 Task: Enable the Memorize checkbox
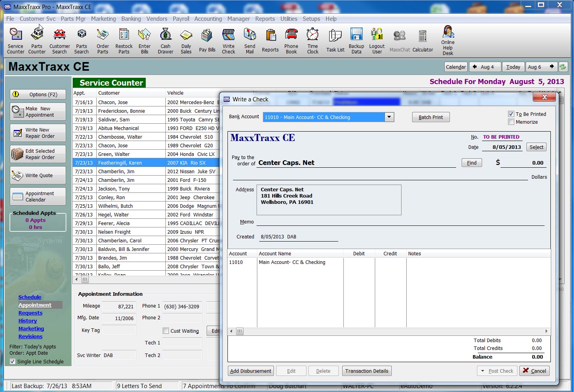(511, 122)
